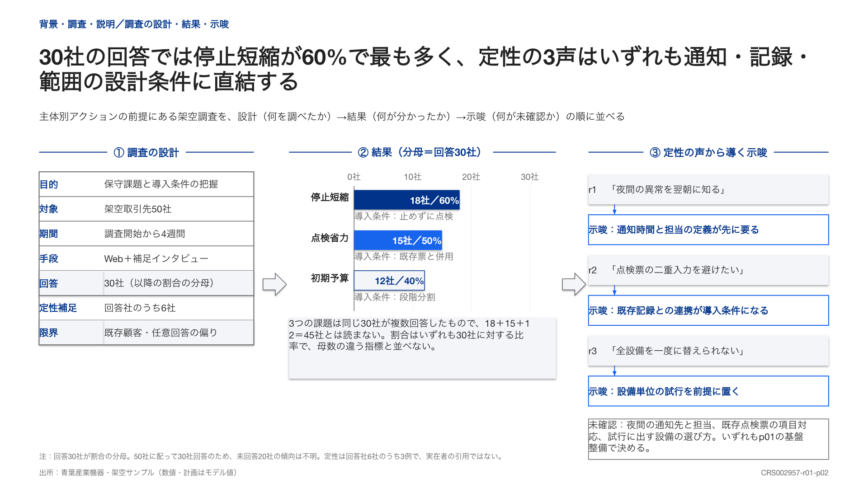
Task: Click the r2 quote 「点検票の二重入力を避けたい」
Action: [x=708, y=270]
